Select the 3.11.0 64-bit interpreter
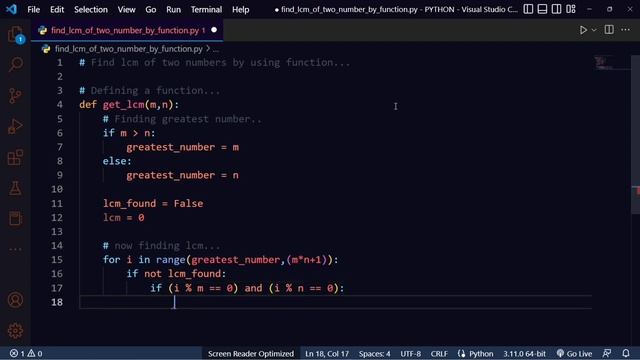The image size is (640, 360). (524, 353)
